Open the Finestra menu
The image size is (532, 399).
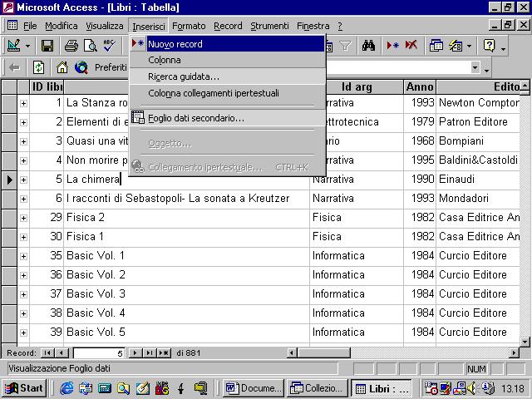tap(313, 26)
